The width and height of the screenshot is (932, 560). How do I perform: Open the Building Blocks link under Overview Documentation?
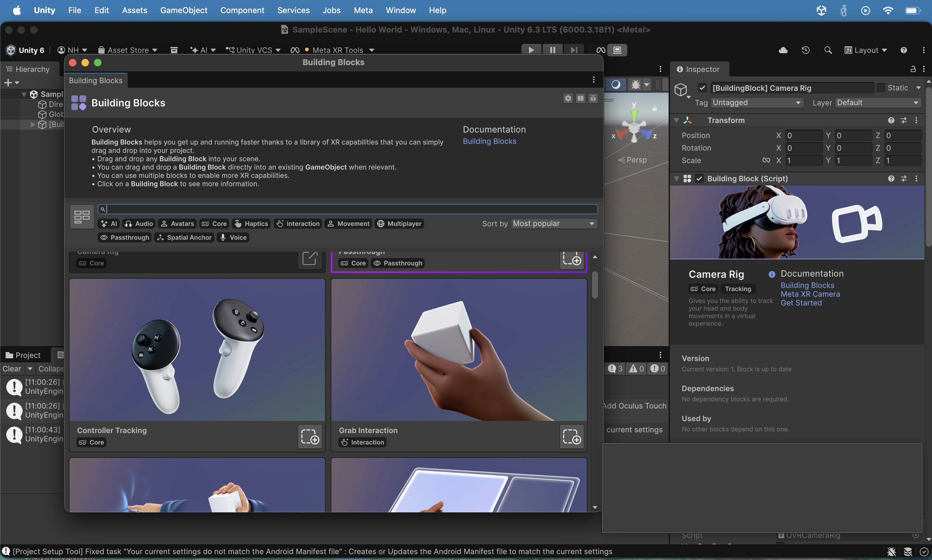pyautogui.click(x=489, y=141)
